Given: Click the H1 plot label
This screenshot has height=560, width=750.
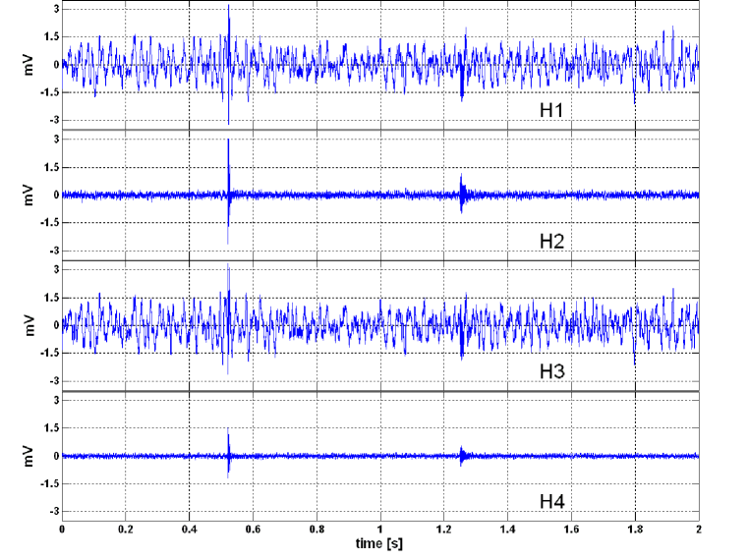Looking at the screenshot, I should [551, 110].
